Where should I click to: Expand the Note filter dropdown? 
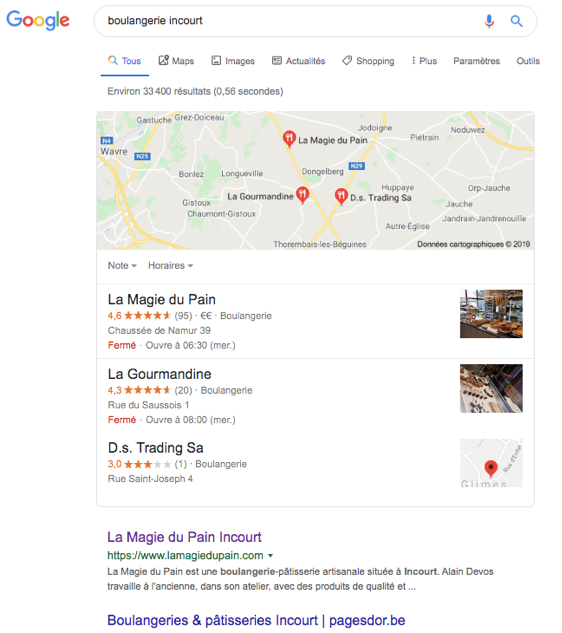coord(122,266)
